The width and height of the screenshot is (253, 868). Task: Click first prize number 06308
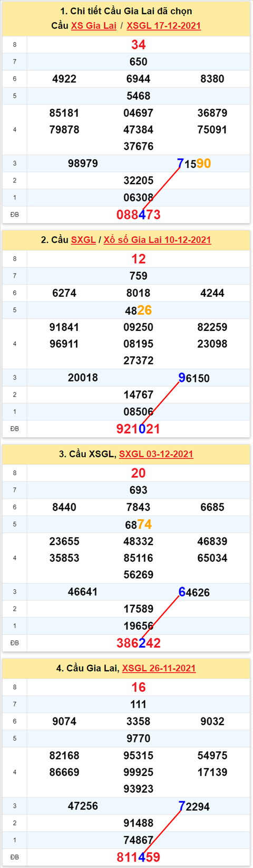[138, 198]
